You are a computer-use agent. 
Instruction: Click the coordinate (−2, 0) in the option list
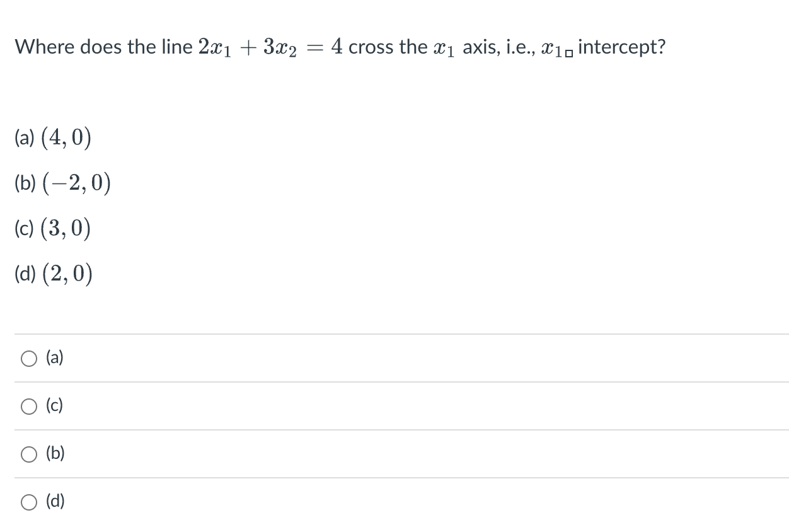pos(76,183)
